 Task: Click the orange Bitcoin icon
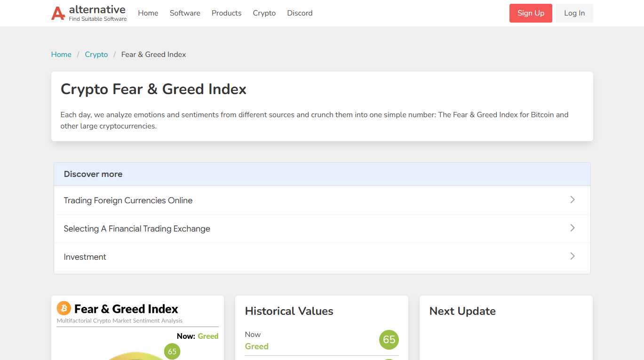[x=64, y=308]
